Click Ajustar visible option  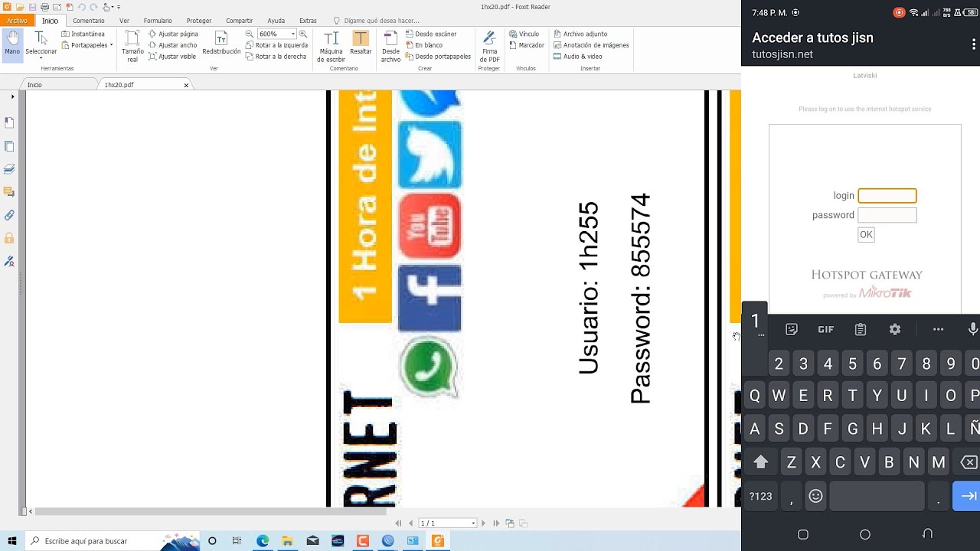[x=172, y=57]
